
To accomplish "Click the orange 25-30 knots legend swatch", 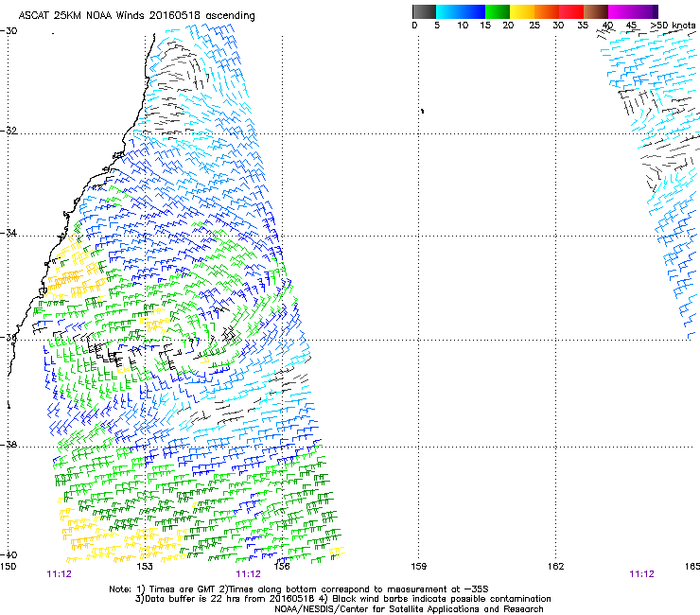I will tap(547, 11).
